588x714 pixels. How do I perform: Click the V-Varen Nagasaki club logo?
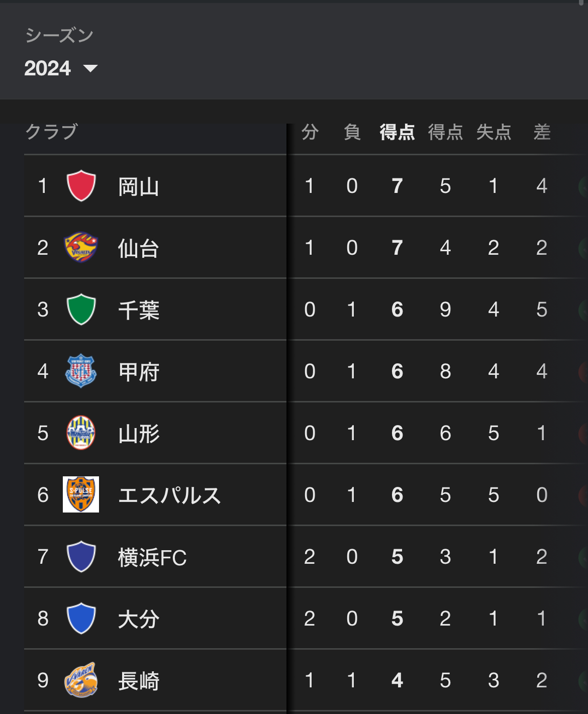[x=81, y=680]
